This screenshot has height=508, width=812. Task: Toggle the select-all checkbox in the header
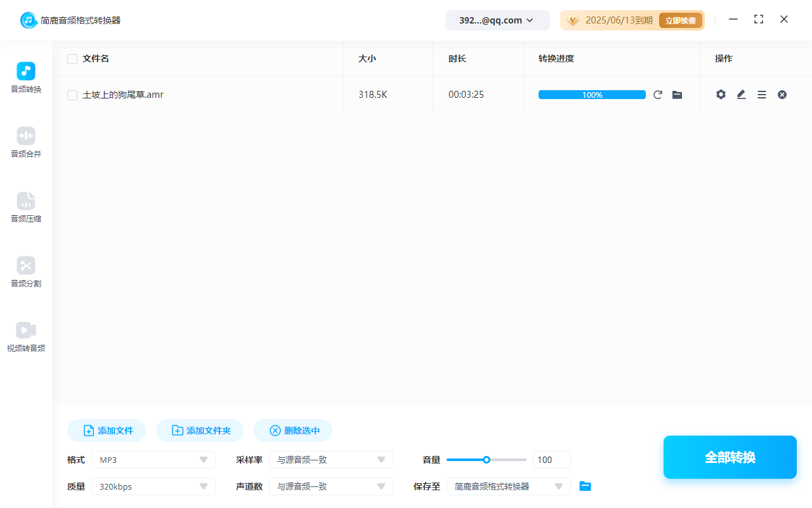[72, 58]
